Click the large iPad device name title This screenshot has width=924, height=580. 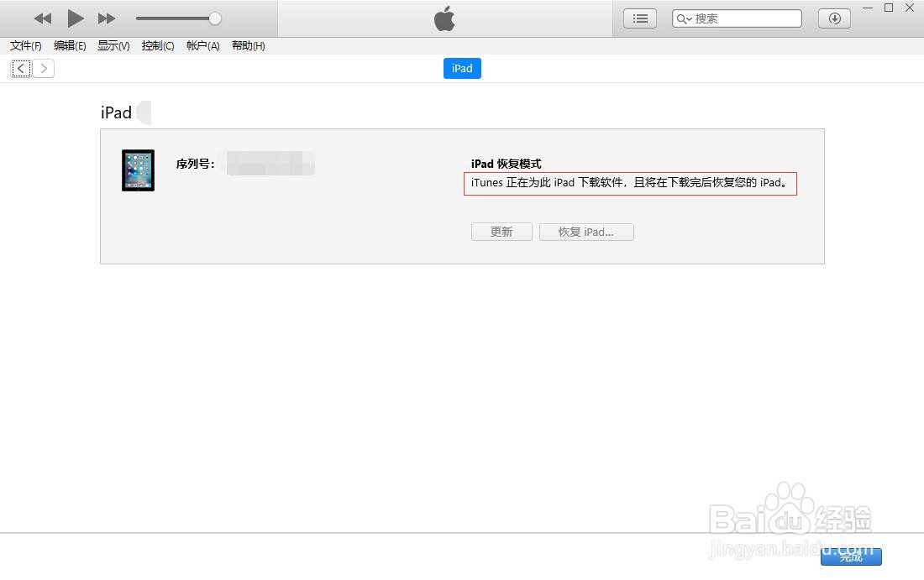116,112
